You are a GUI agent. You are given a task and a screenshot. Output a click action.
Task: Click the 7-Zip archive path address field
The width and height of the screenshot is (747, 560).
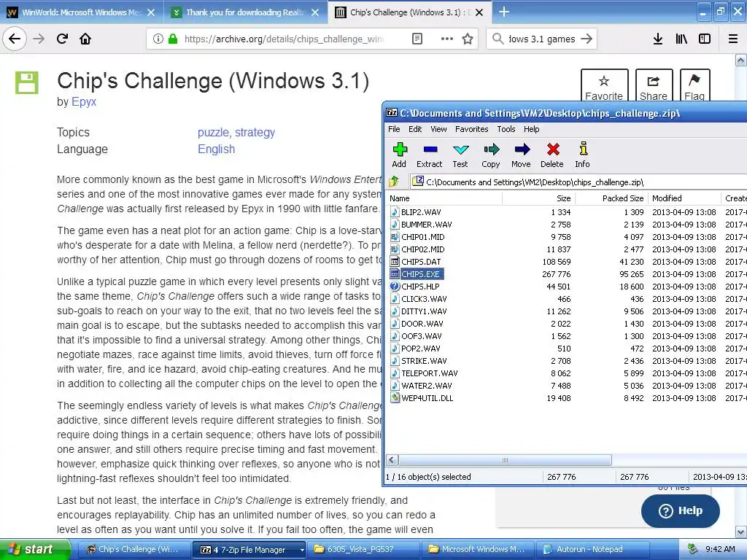578,182
